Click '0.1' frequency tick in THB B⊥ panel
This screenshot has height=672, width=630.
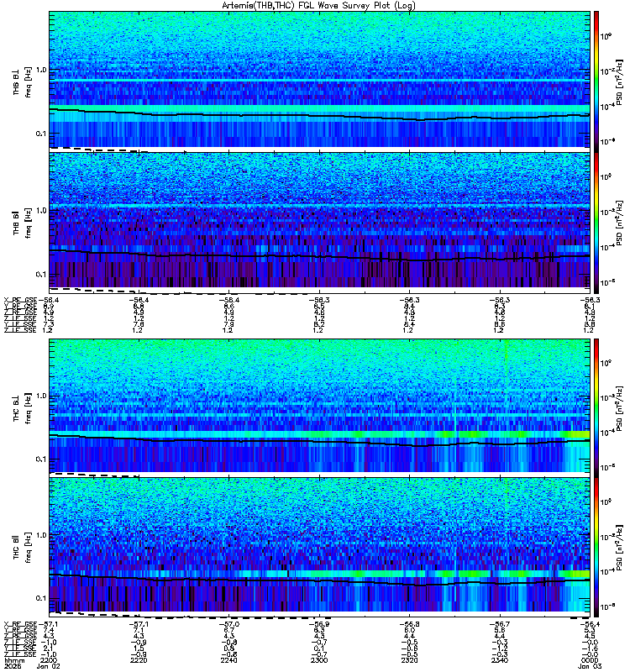tap(41, 134)
